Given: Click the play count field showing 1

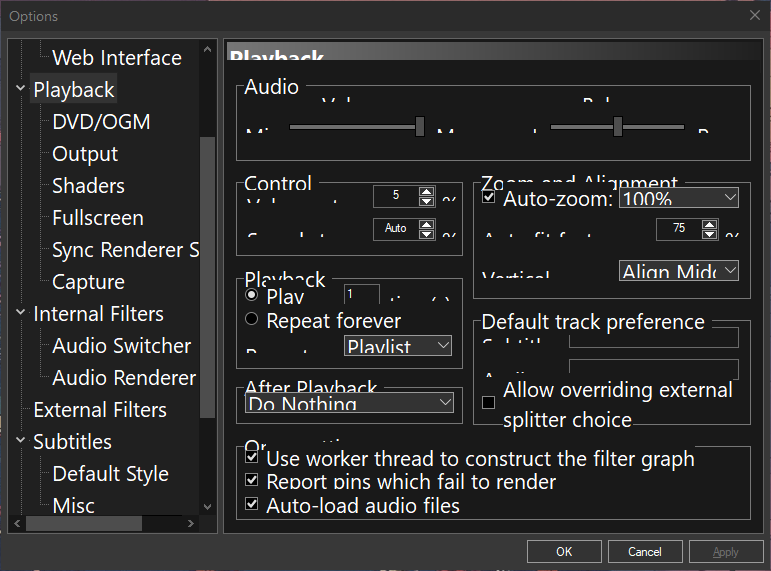Looking at the screenshot, I should pos(362,294).
